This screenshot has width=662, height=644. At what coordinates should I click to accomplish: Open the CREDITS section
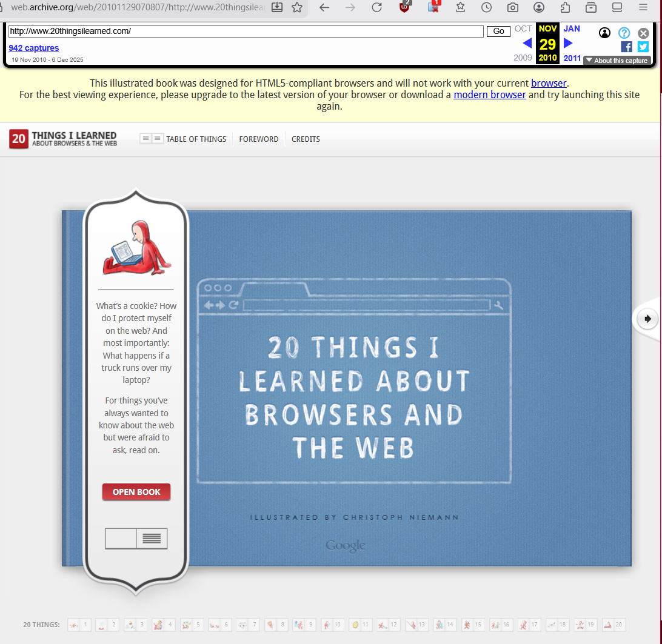[x=306, y=139]
